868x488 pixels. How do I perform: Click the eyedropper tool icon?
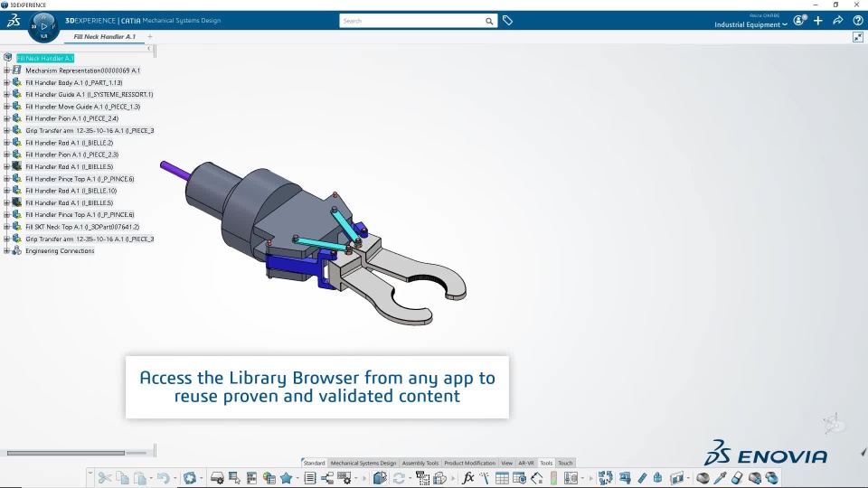point(721,477)
